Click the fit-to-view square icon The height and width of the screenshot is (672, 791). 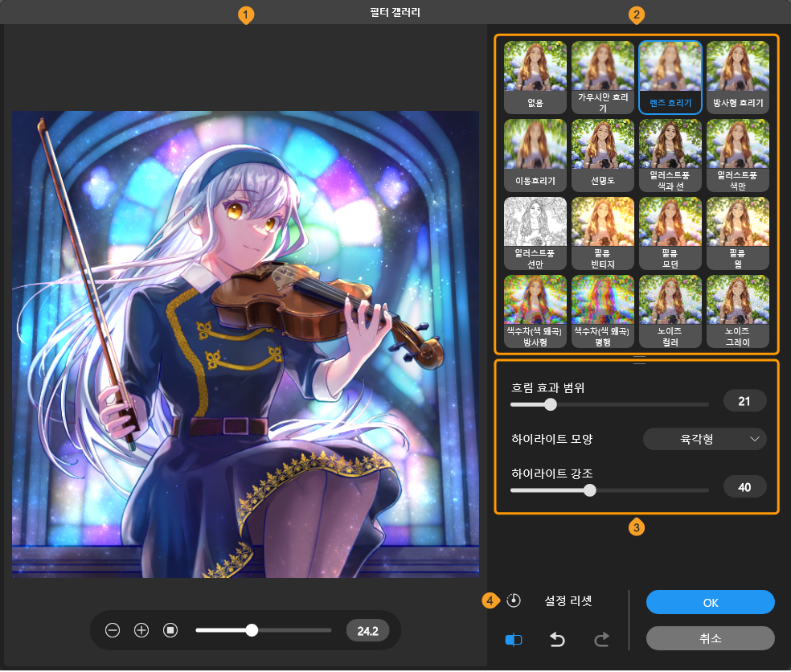tap(170, 630)
